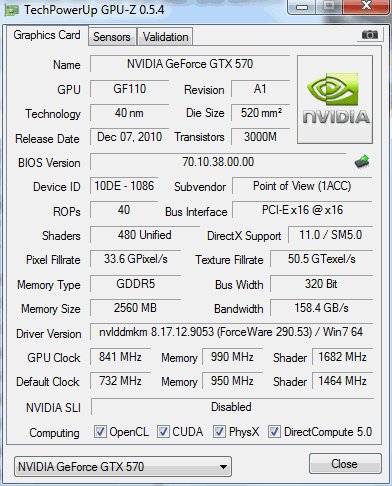Click the Shaders value 480 Unified
This screenshot has width=392, height=486.
click(x=145, y=235)
